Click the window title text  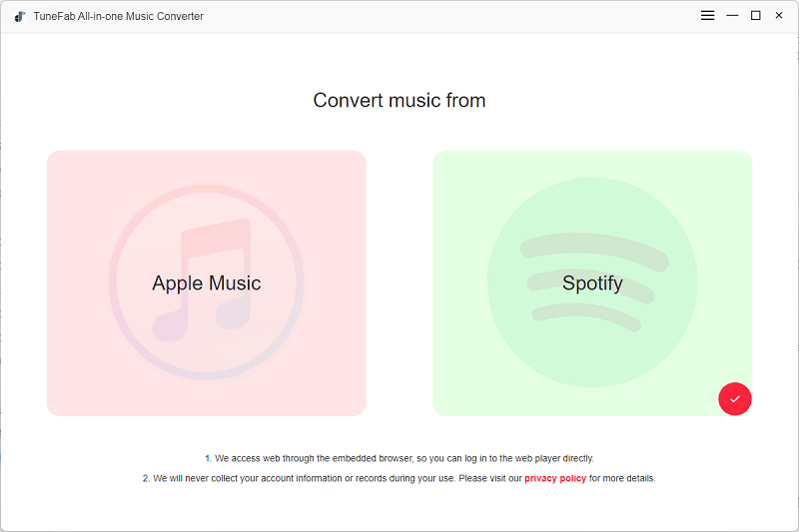(x=118, y=16)
